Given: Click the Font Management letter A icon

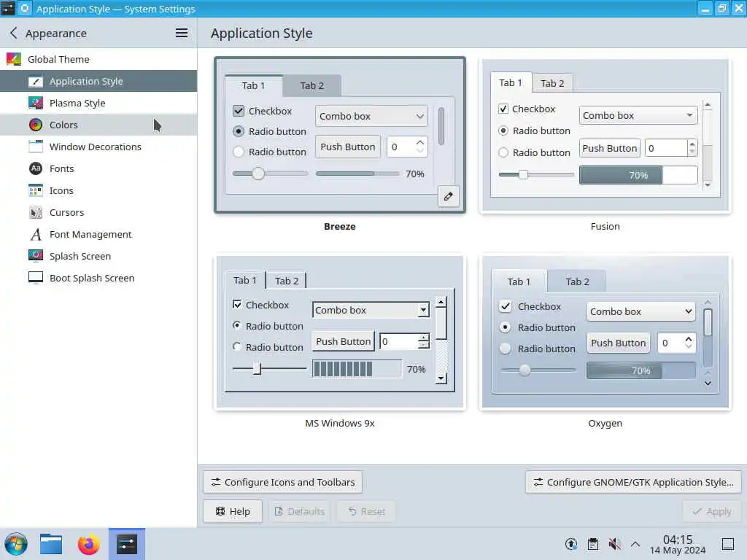Looking at the screenshot, I should coord(36,234).
